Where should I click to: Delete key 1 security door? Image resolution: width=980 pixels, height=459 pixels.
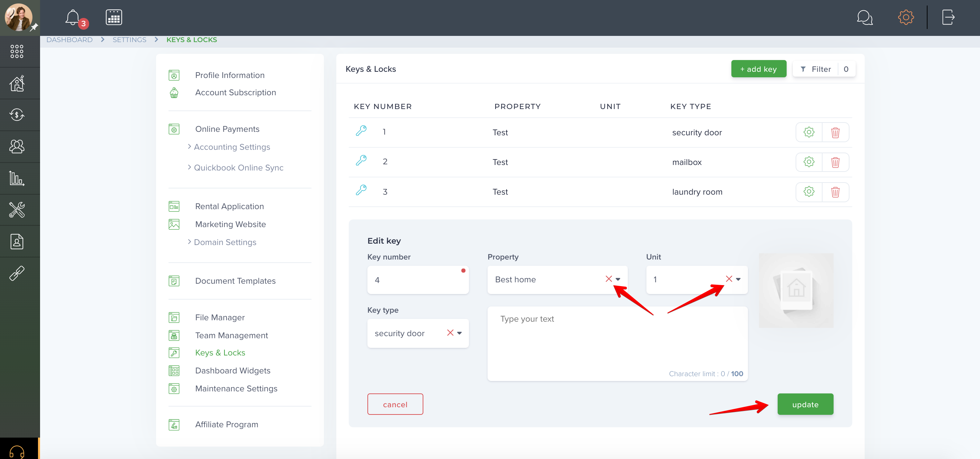point(835,132)
